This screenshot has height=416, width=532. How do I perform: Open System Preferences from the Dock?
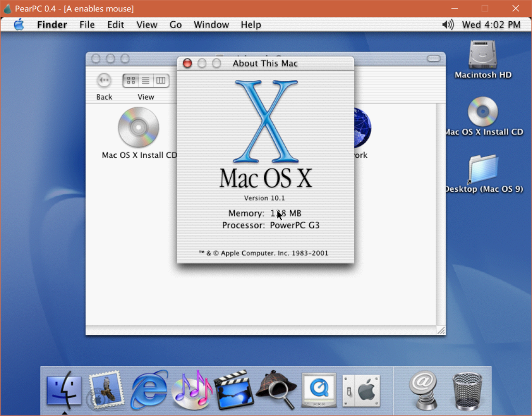pos(361,390)
